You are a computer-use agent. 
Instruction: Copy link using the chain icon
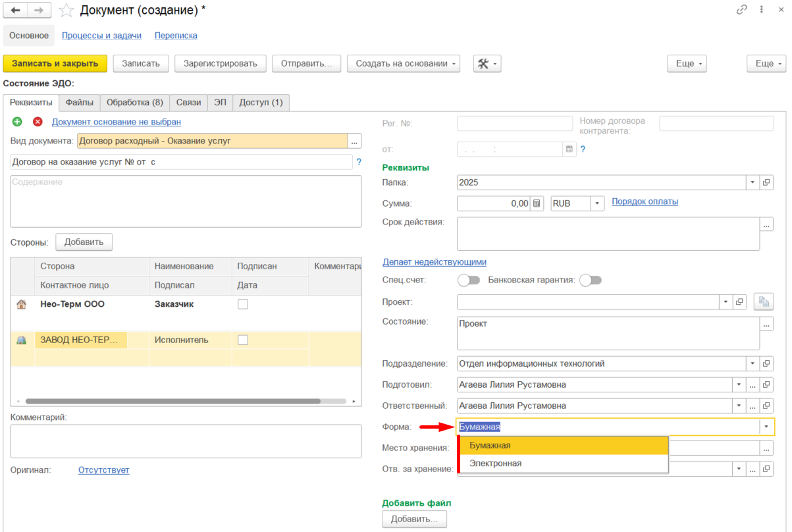742,10
